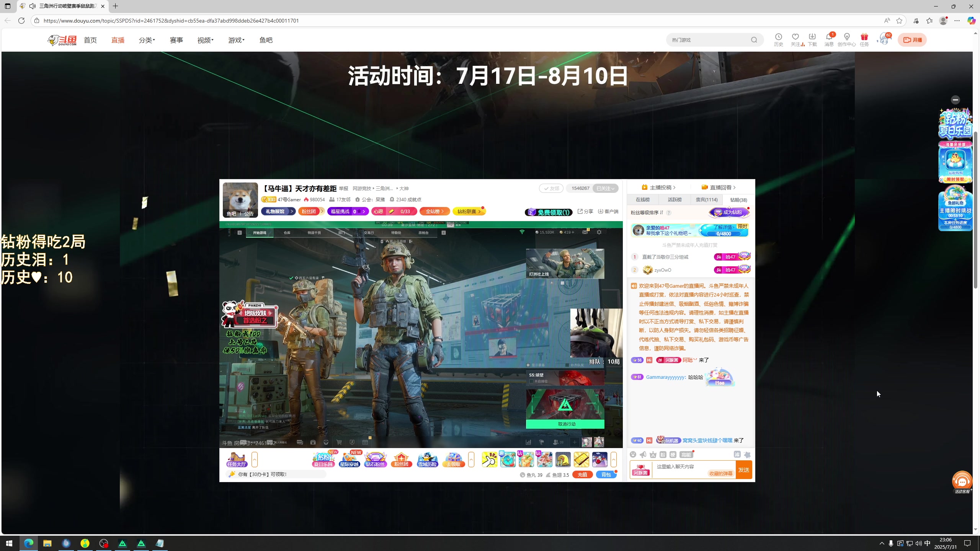Viewport: 980px width, 551px height.
Task: Toggle the 滤 danmaku filter icon
Action: coord(737,455)
